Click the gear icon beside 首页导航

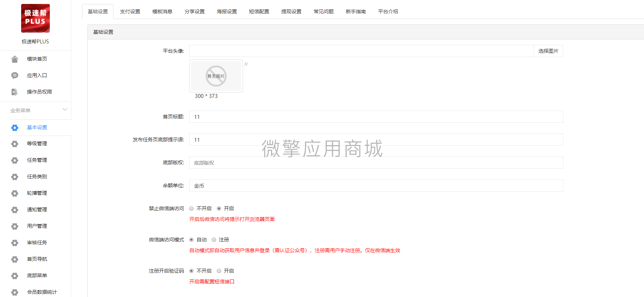point(15,259)
